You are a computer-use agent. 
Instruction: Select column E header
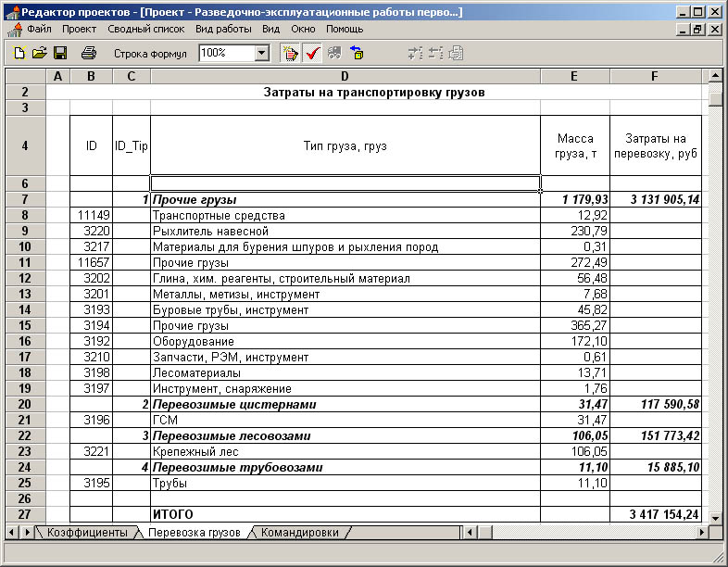(575, 76)
